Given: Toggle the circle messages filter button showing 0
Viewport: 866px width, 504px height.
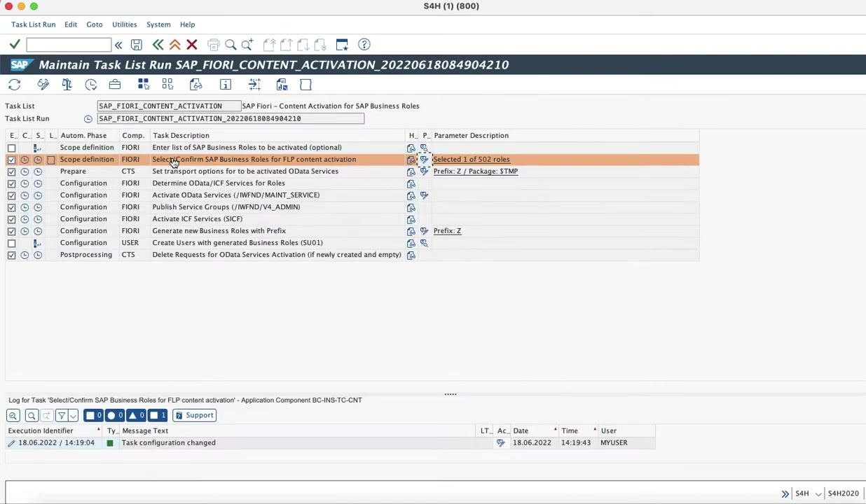Looking at the screenshot, I should tap(115, 415).
